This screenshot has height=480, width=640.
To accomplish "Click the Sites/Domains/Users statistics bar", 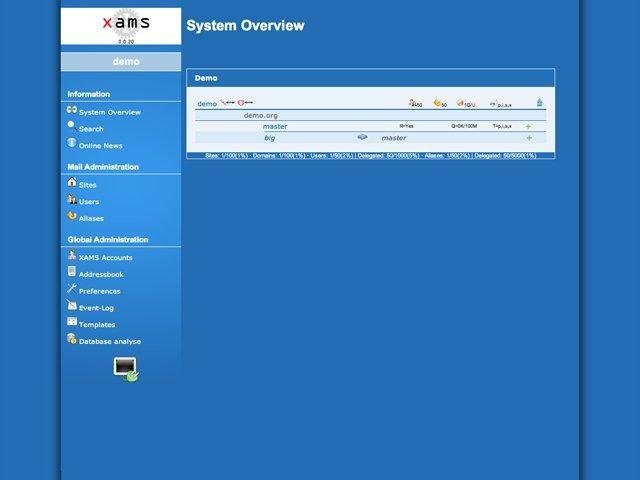I will coord(371,156).
